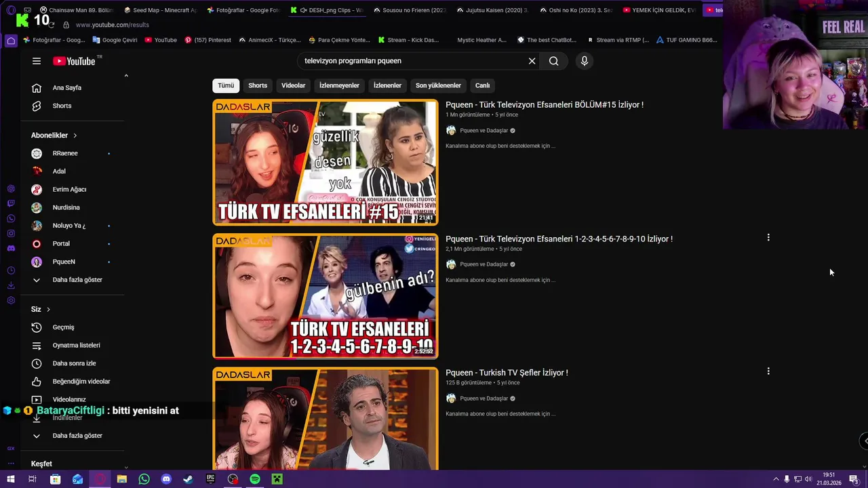
Task: Open more options for Efsaneleri 1-2-3 video
Action: (768, 238)
